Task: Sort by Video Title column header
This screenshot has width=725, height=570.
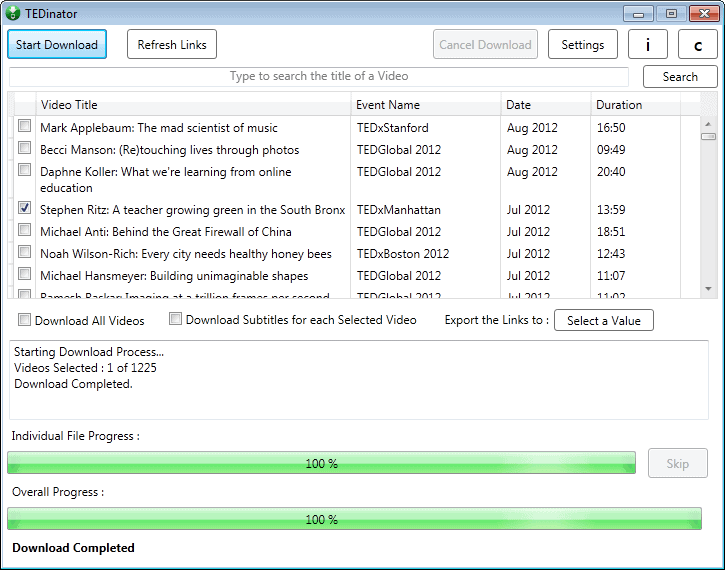Action: (x=193, y=105)
